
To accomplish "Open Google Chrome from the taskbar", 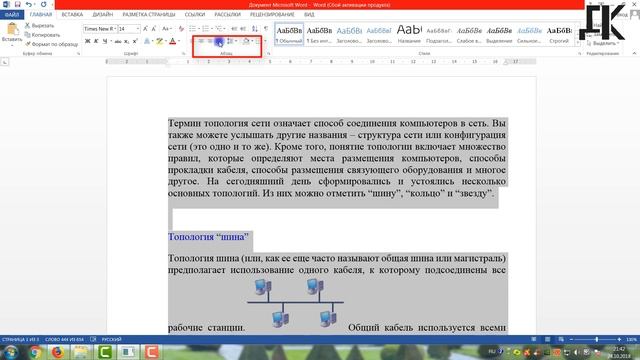I will (x=35, y=352).
